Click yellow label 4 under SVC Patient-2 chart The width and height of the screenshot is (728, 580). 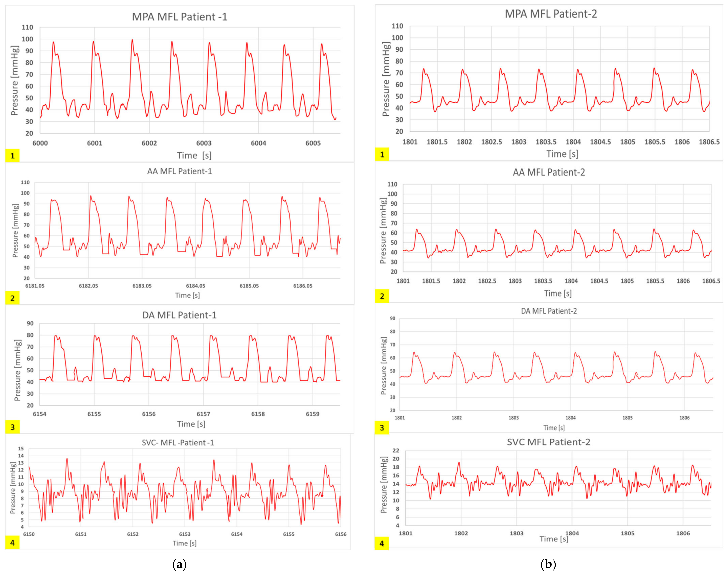click(x=382, y=544)
